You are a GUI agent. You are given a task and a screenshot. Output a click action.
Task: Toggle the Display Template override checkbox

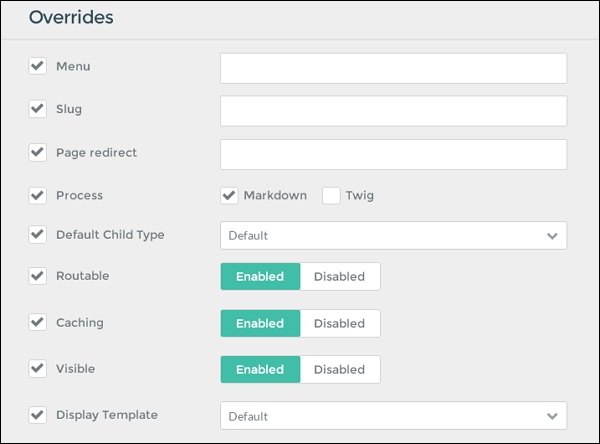click(38, 414)
